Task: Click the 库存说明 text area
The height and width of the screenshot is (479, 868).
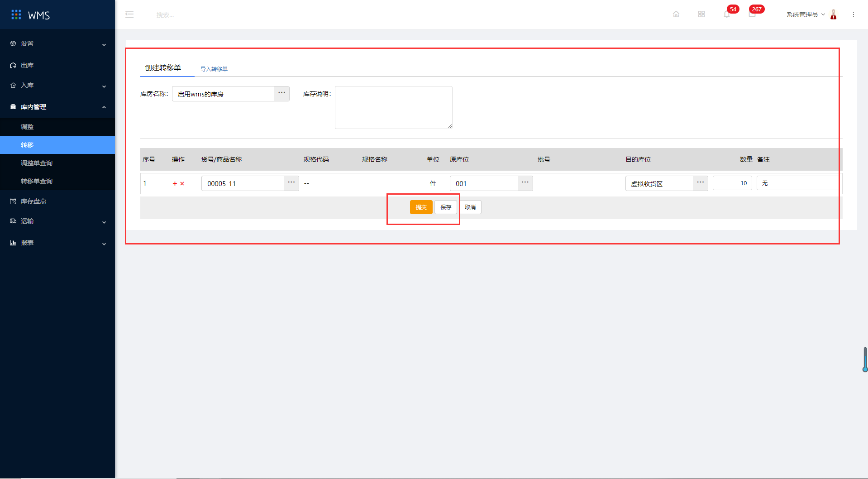Action: (394, 107)
